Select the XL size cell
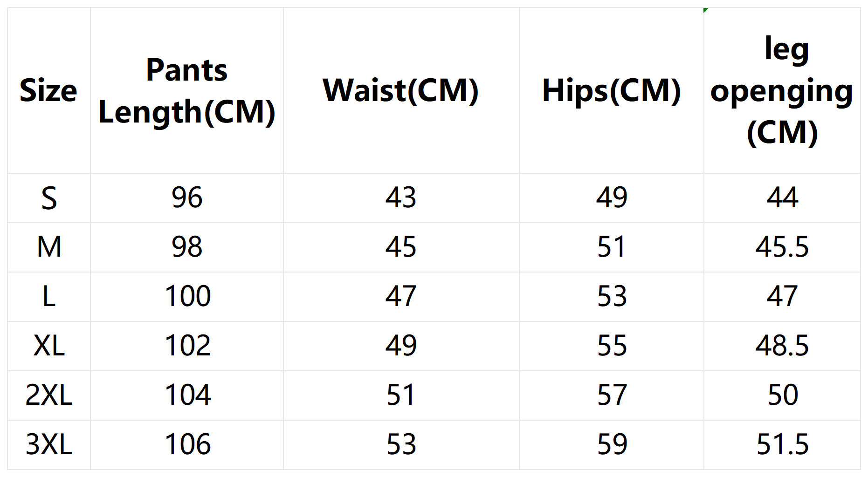Viewport: 868px width, 477px height. [x=49, y=346]
